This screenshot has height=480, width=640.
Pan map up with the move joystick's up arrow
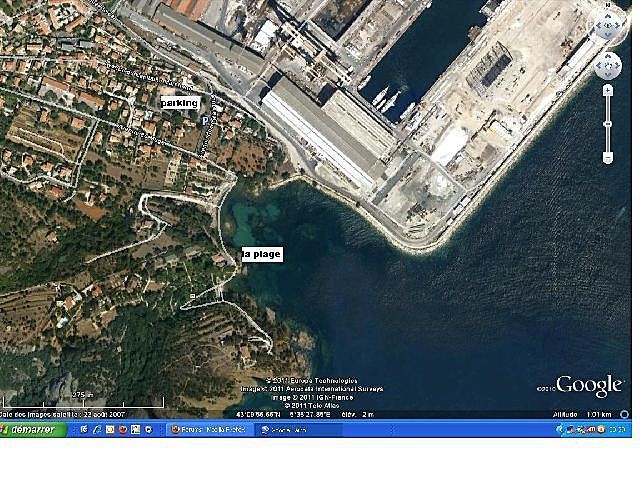tap(608, 56)
